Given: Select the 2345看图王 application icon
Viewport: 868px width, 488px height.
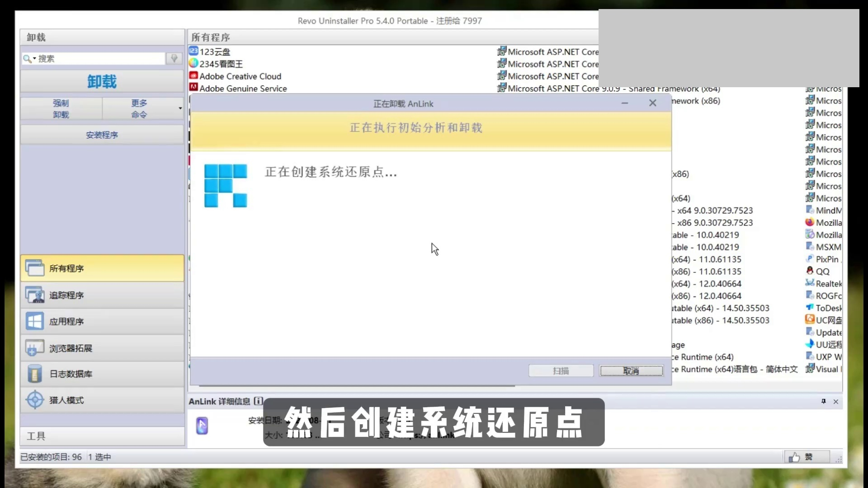Looking at the screenshot, I should click(x=193, y=64).
